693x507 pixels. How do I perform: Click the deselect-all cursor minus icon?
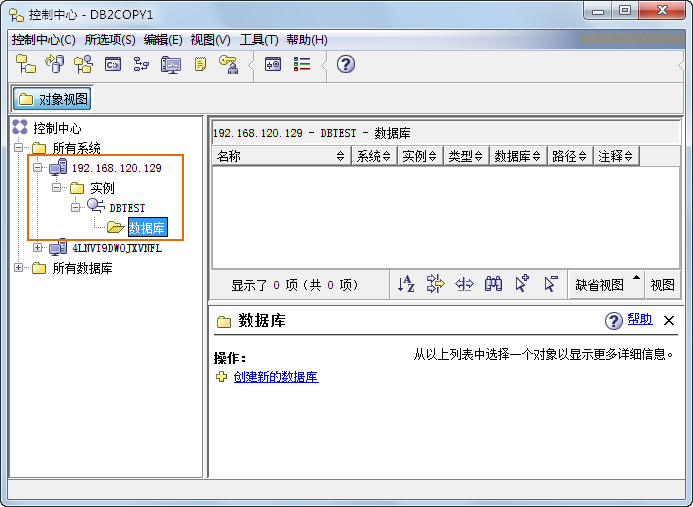(x=550, y=284)
